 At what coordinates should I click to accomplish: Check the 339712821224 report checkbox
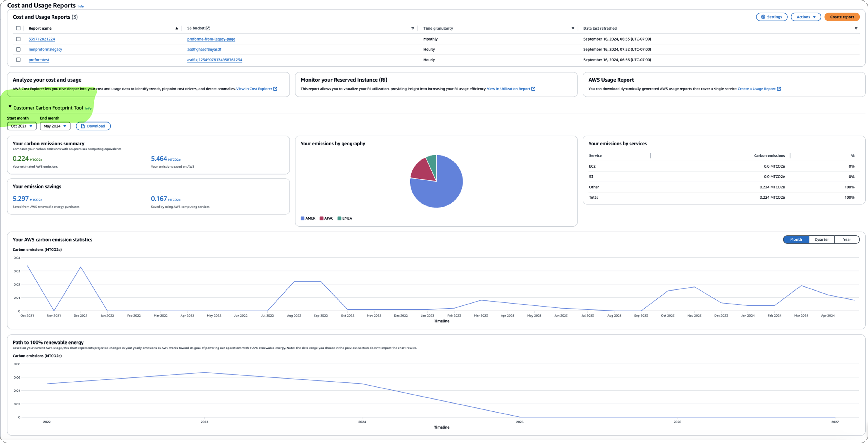point(18,39)
